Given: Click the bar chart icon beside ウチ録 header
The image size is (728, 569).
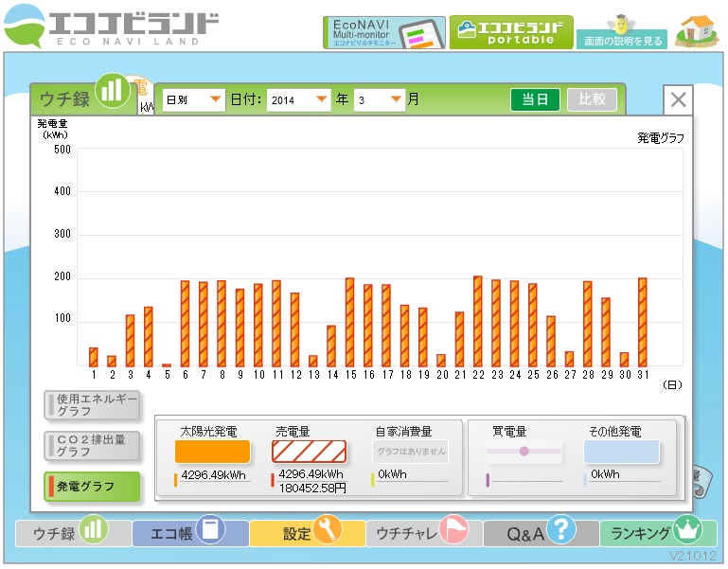Looking at the screenshot, I should (112, 90).
